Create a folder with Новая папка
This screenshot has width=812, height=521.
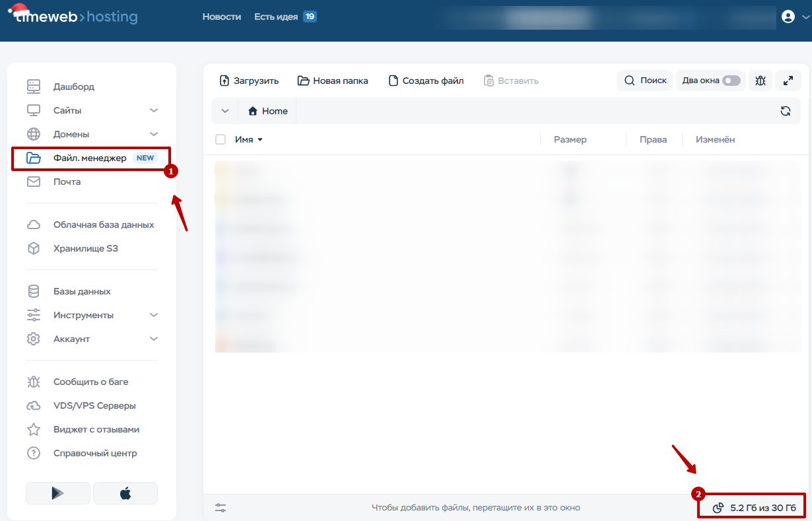pyautogui.click(x=333, y=81)
